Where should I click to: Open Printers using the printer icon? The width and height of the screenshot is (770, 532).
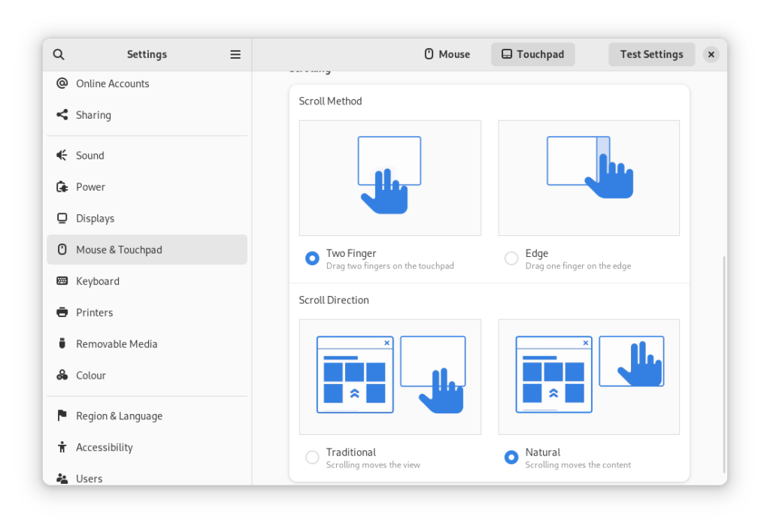tap(62, 312)
